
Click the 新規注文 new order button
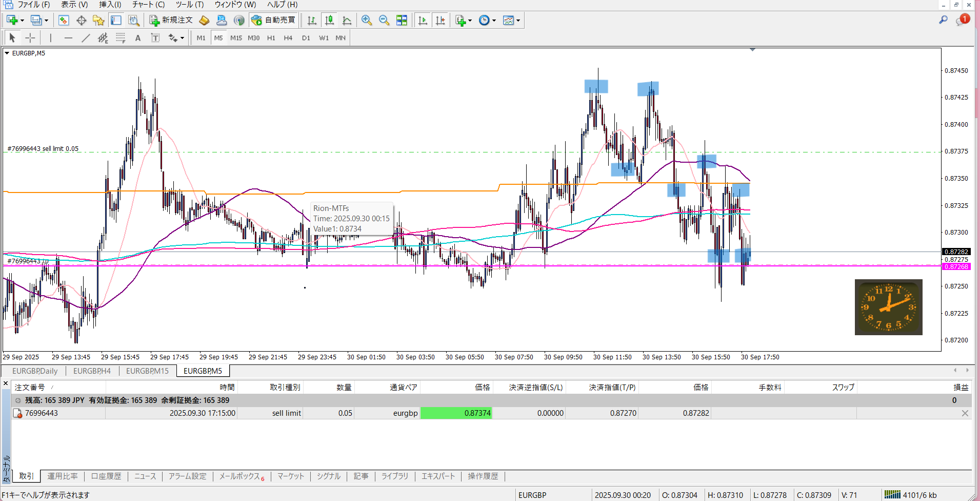tap(171, 20)
